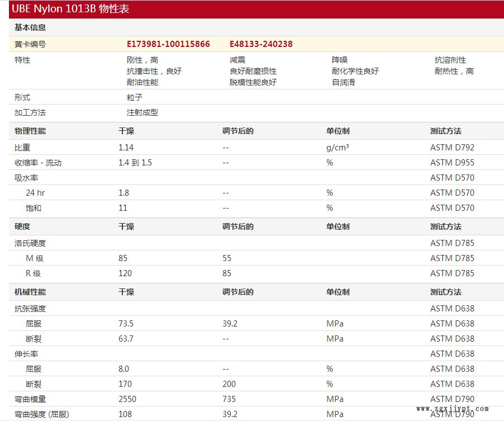Click the "特性" row label
Screen dimensions: 504x421
22,60
